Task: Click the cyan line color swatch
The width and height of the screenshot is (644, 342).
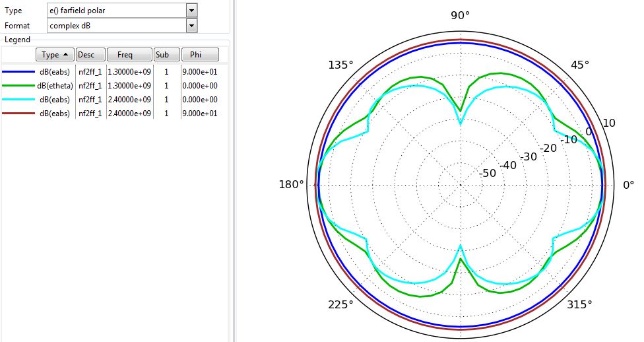Action: [18, 100]
